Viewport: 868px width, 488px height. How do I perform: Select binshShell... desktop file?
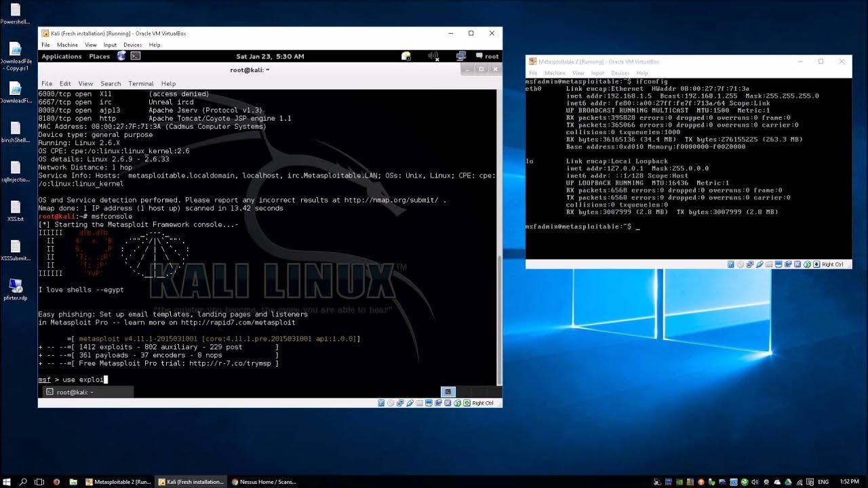coord(16,131)
